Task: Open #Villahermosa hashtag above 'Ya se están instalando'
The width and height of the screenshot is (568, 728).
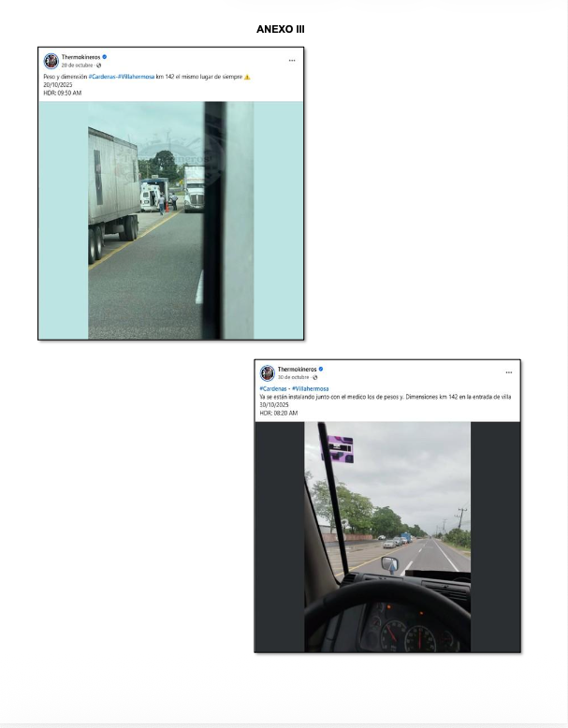Action: (x=311, y=388)
